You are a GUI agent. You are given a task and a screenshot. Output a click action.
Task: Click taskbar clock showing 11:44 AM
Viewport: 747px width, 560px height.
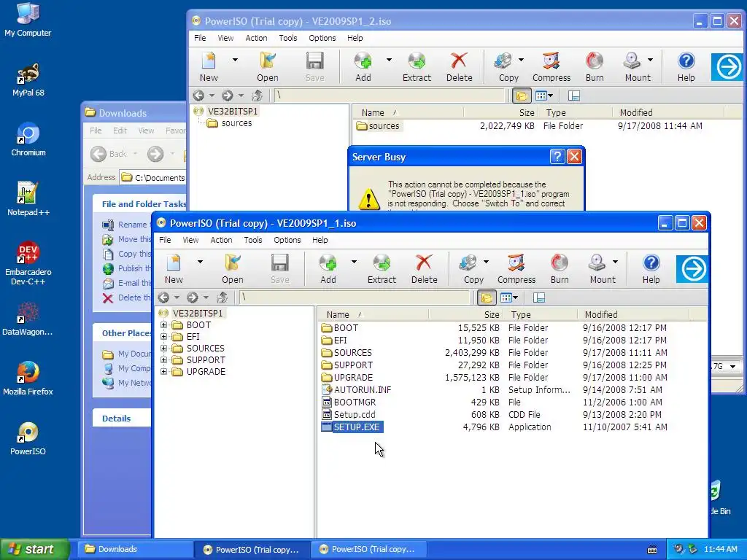720,549
